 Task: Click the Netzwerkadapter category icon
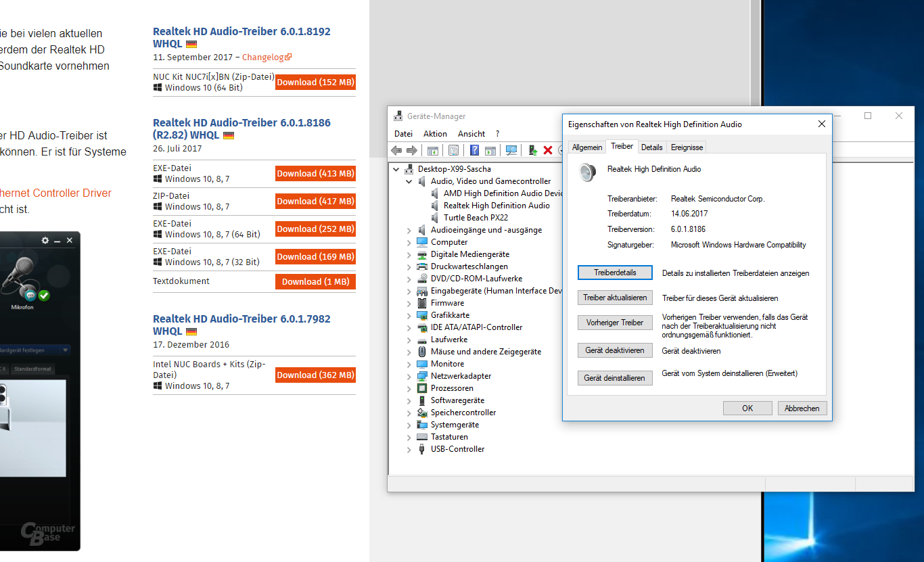(x=422, y=376)
